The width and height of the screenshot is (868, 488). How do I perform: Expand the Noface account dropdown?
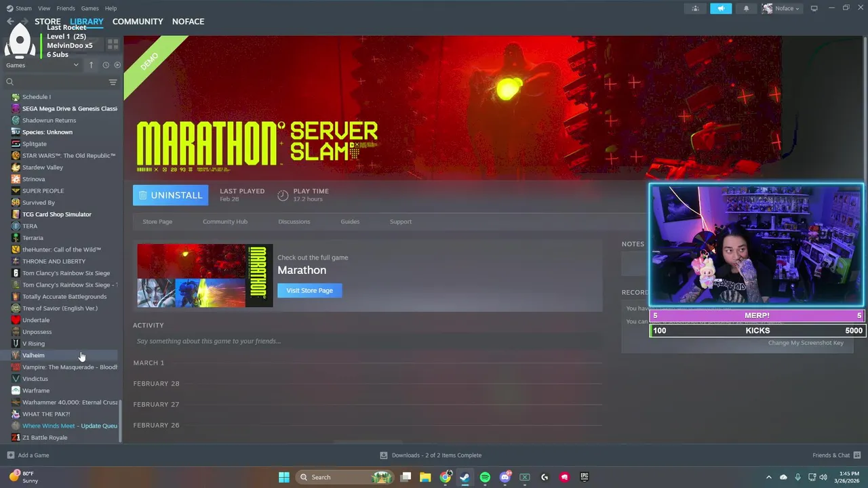(781, 8)
